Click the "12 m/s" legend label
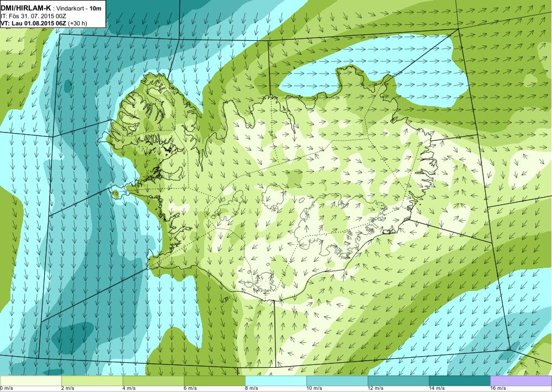This screenshot has height=392, width=552. point(375,389)
